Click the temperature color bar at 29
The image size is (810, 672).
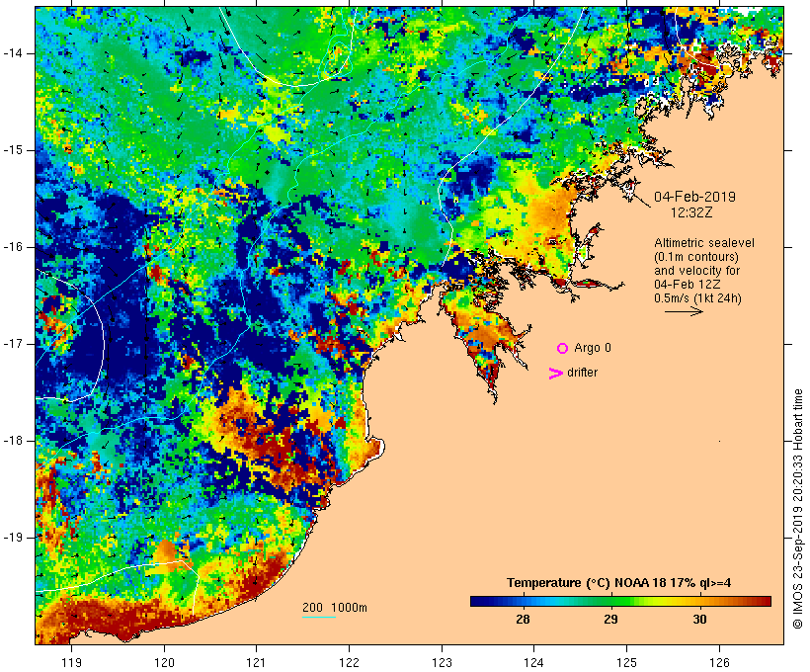tap(611, 601)
